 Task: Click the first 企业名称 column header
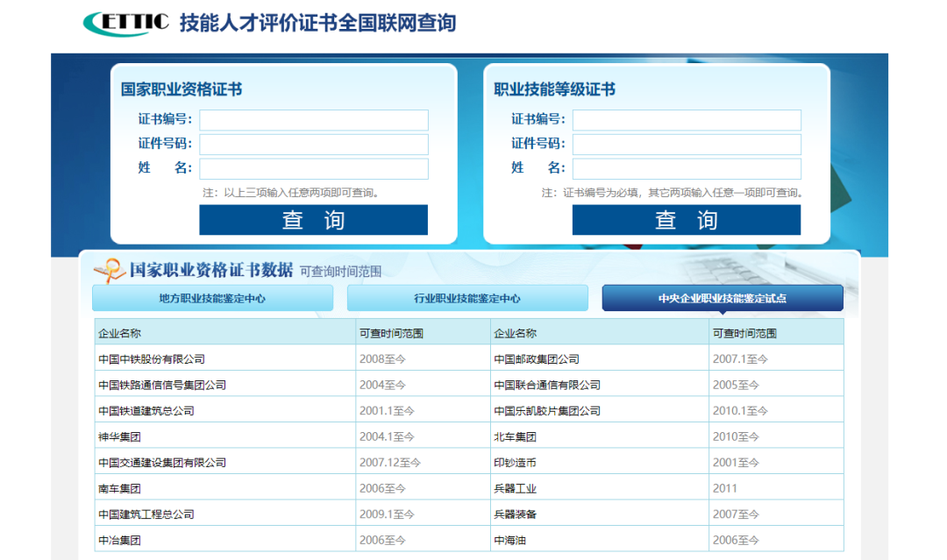(225, 333)
